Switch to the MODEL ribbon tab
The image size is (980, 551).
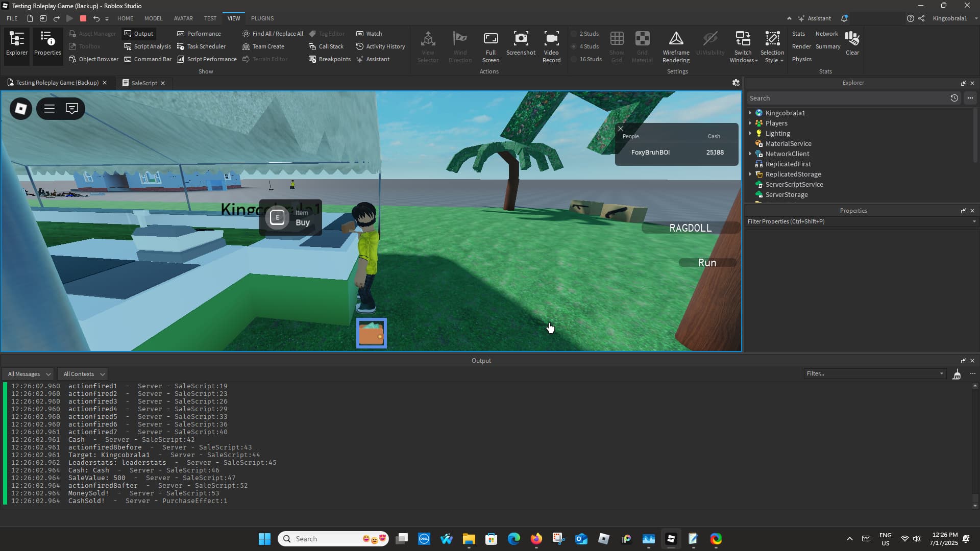(x=153, y=18)
